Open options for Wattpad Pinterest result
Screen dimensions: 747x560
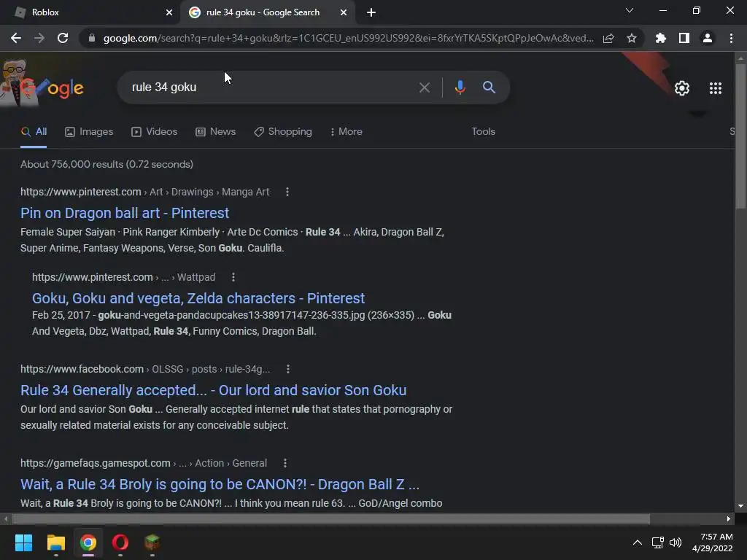[233, 277]
